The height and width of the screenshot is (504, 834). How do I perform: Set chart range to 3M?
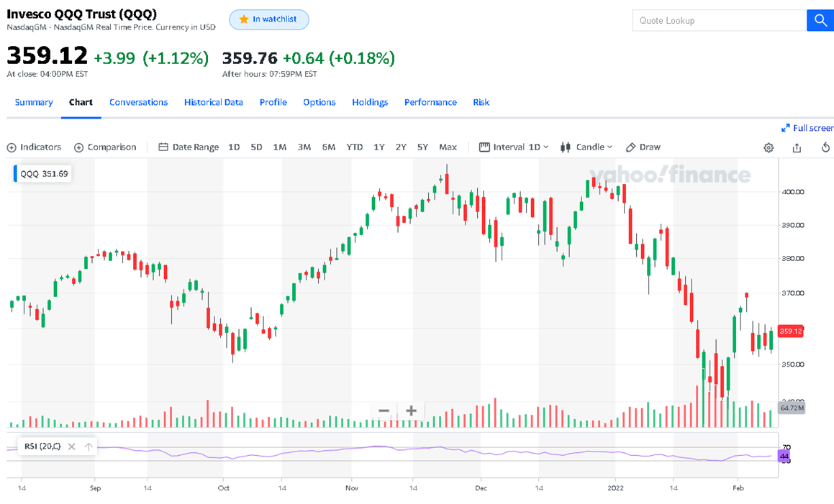click(304, 147)
